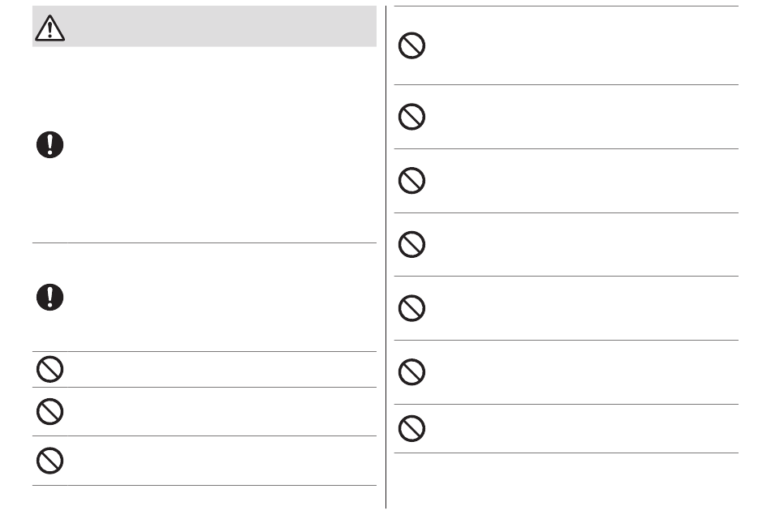Image resolution: width=771 pixels, height=532 pixels.
Task: Click blank row beside bottom right prohibition icon
Action: [x=584, y=428]
